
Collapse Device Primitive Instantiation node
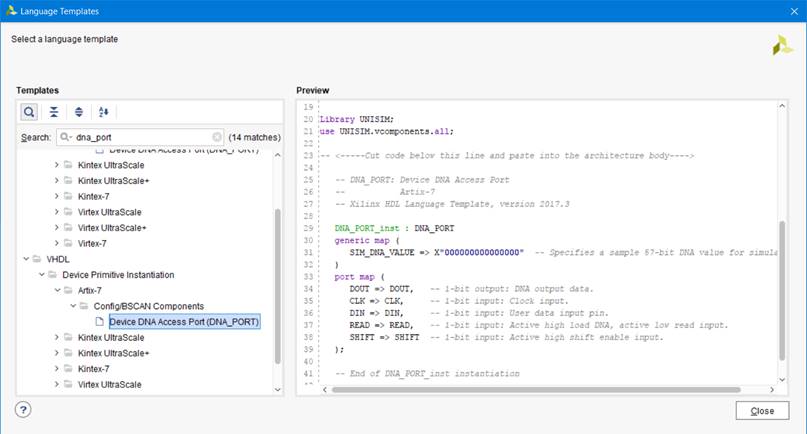tap(41, 275)
